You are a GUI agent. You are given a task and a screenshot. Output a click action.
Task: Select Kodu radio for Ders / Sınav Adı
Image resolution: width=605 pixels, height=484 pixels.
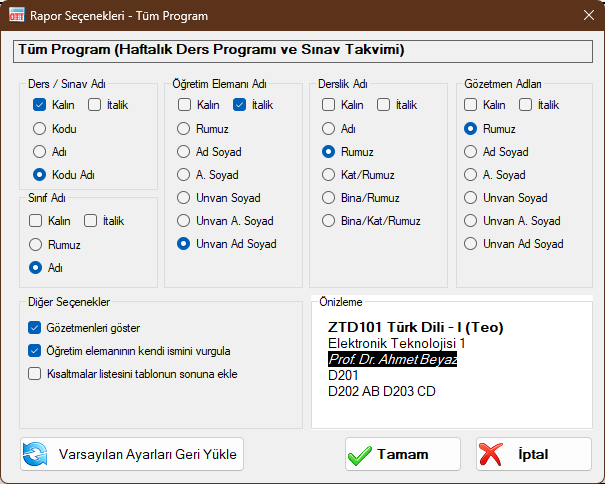point(39,128)
